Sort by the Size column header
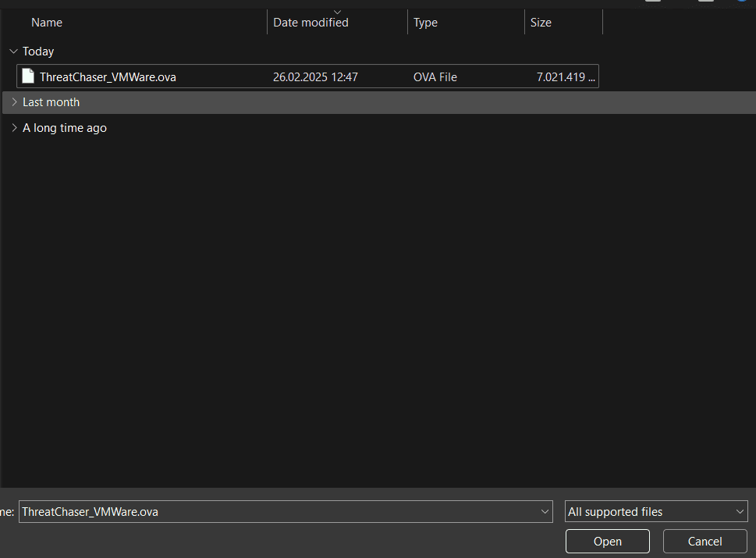This screenshot has width=756, height=558. (x=541, y=23)
